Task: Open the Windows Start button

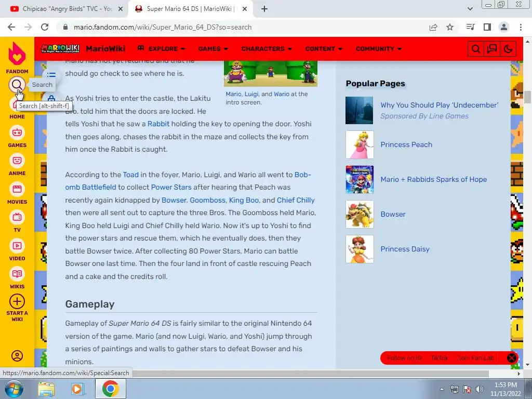Action: 14,389
